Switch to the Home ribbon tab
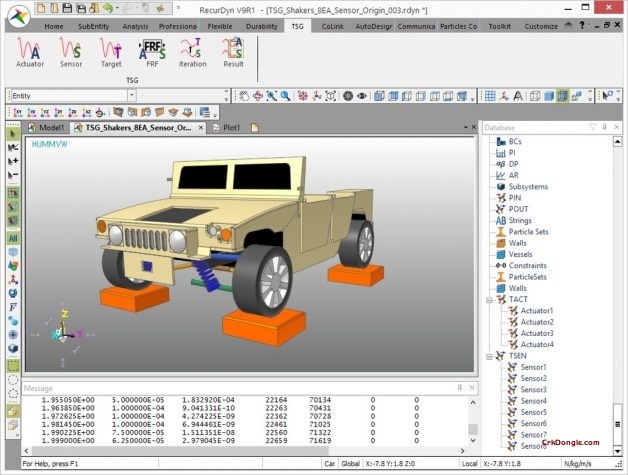The image size is (628, 475). click(54, 26)
